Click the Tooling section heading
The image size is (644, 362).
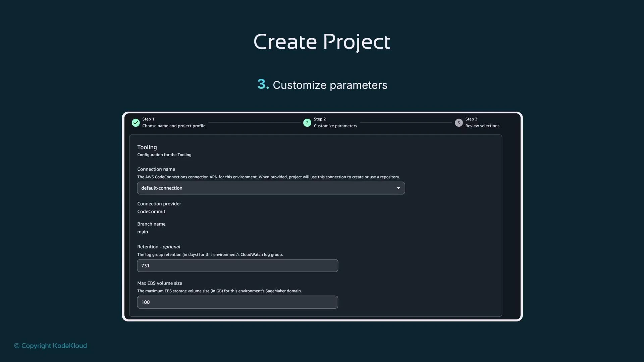(x=147, y=147)
